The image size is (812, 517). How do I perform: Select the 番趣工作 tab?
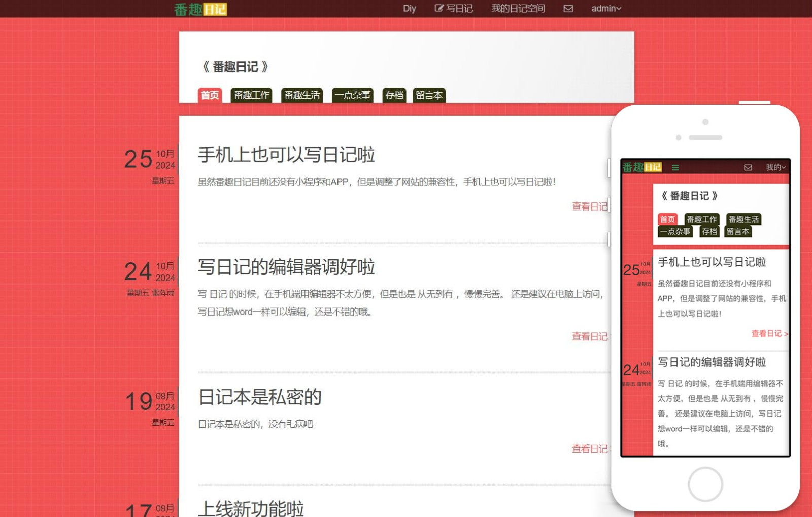pyautogui.click(x=252, y=95)
